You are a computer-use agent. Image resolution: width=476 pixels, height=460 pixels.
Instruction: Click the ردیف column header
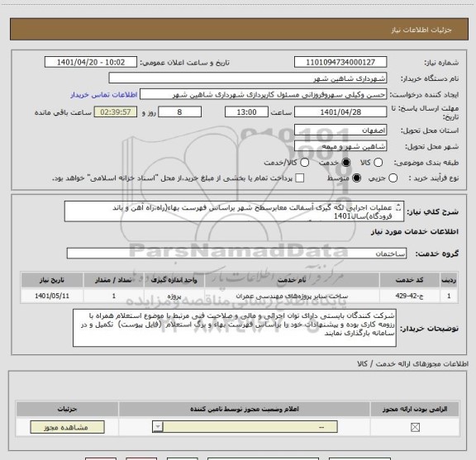point(449,280)
